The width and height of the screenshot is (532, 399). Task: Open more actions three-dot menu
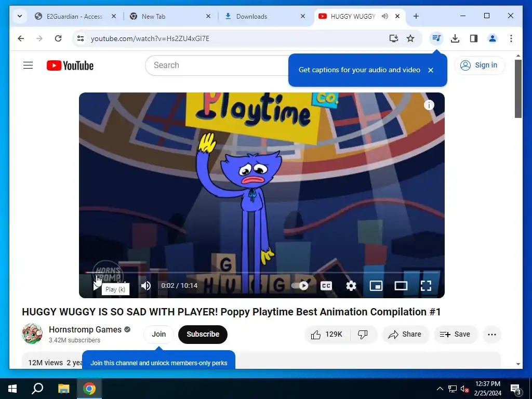[x=491, y=334]
